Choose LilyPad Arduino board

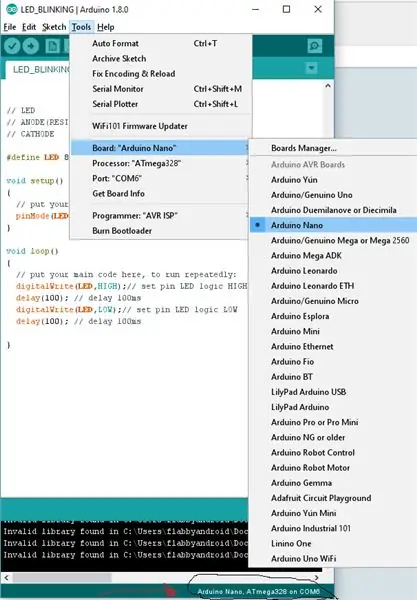[333, 407]
